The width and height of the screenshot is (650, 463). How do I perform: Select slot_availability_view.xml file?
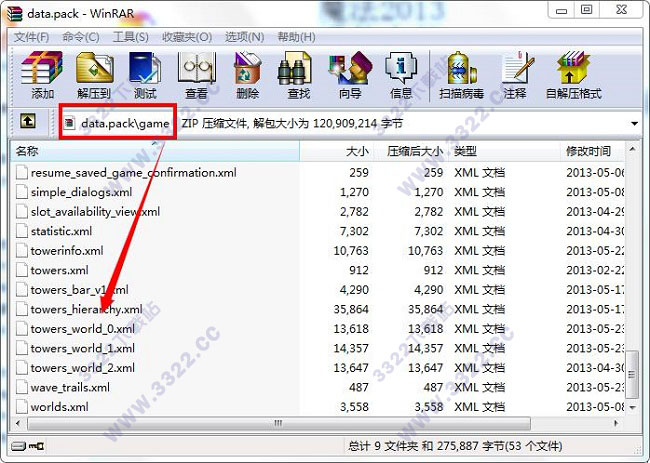coord(95,211)
